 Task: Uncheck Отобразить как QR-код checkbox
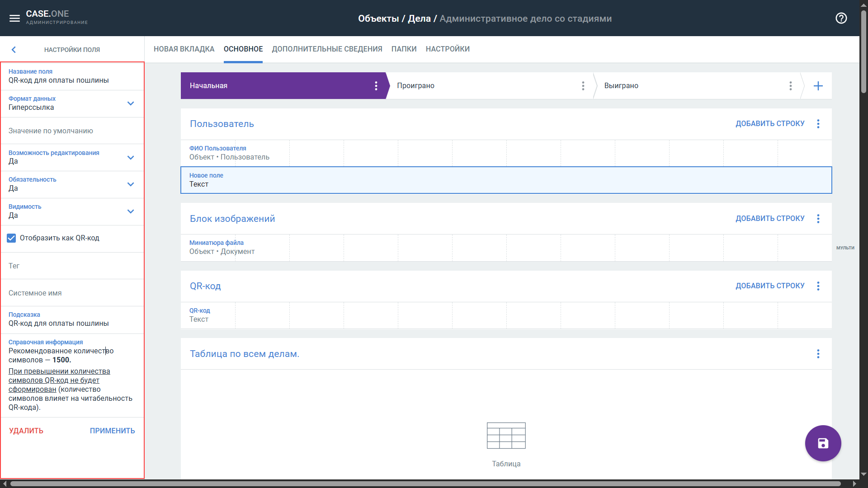(x=12, y=238)
